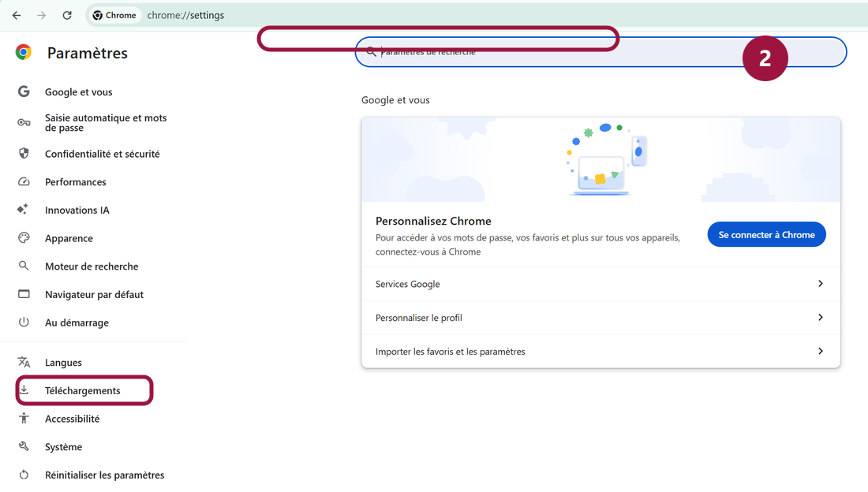Screen dimensions: 868x492
Task: Go back with the browser back arrow
Action: (x=17, y=16)
